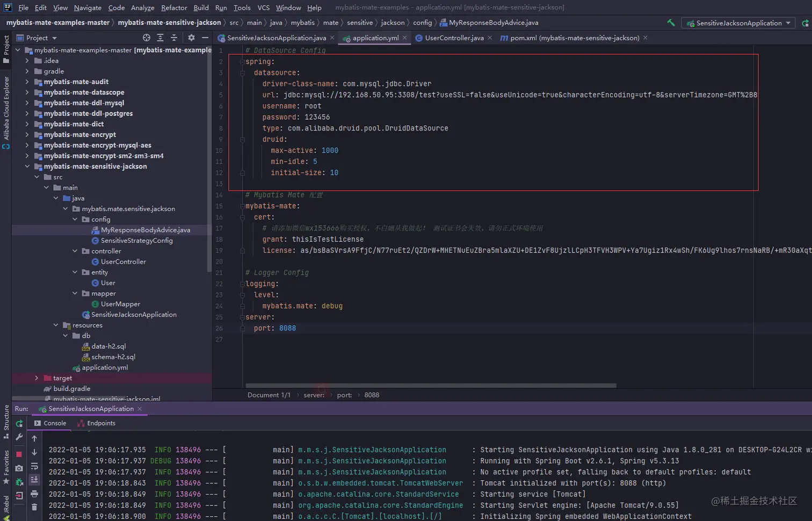
Task: Select application.yml in the project tree
Action: [x=105, y=368]
